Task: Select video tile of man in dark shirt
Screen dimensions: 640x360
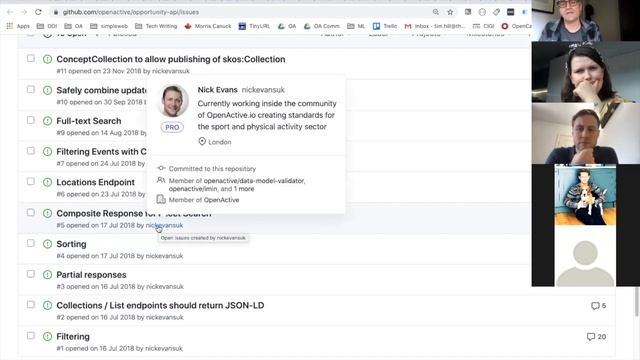Action: click(586, 133)
